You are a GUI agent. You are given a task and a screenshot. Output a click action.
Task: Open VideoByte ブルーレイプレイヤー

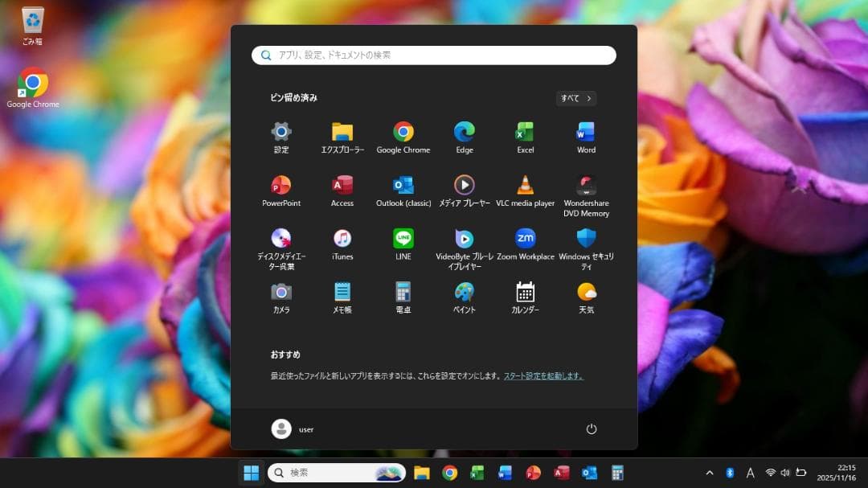[464, 239]
